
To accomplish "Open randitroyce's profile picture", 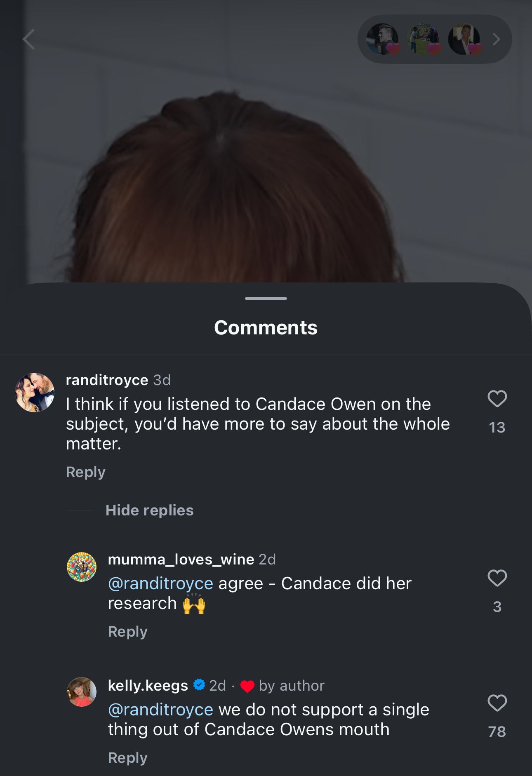I will pos(35,393).
